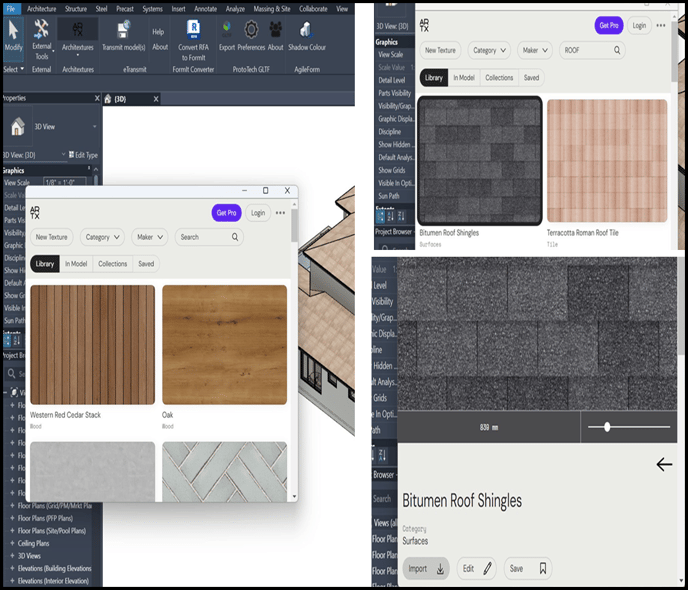Image resolution: width=688 pixels, height=590 pixels.
Task: Click the Edit Type button
Action: point(83,155)
